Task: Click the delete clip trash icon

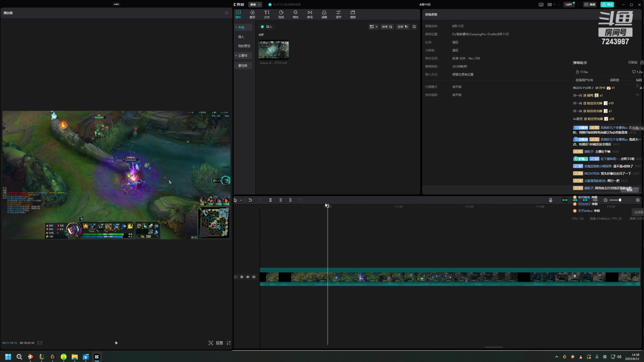Action: point(301,200)
